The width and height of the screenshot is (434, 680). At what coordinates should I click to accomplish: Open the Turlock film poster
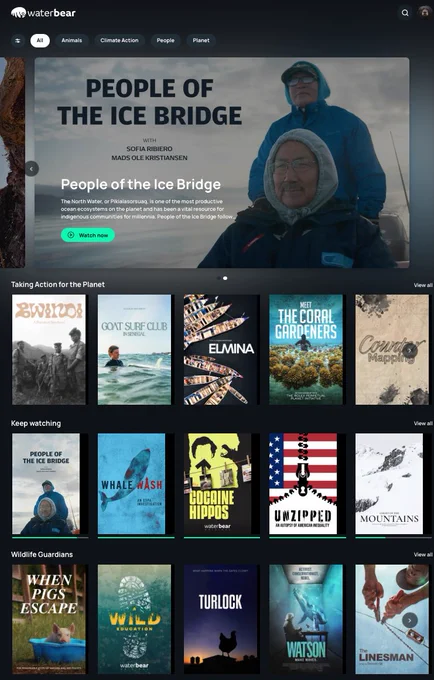tap(220, 619)
